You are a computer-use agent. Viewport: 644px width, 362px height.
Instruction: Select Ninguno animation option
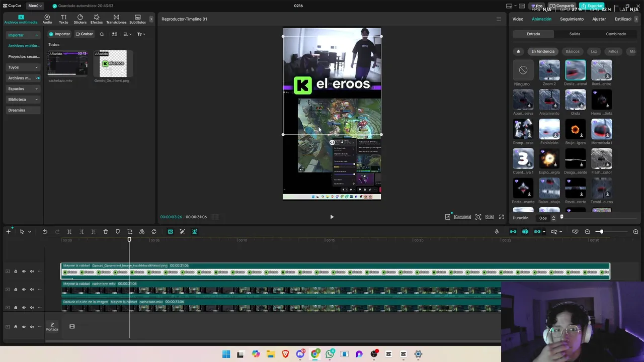(523, 70)
